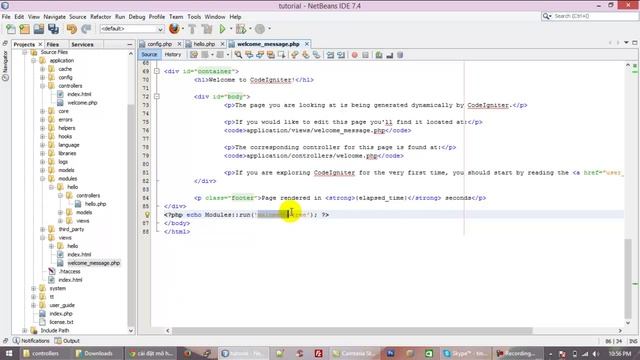640x360 pixels.
Task: Click the New File toolbar icon
Action: pos(11,29)
